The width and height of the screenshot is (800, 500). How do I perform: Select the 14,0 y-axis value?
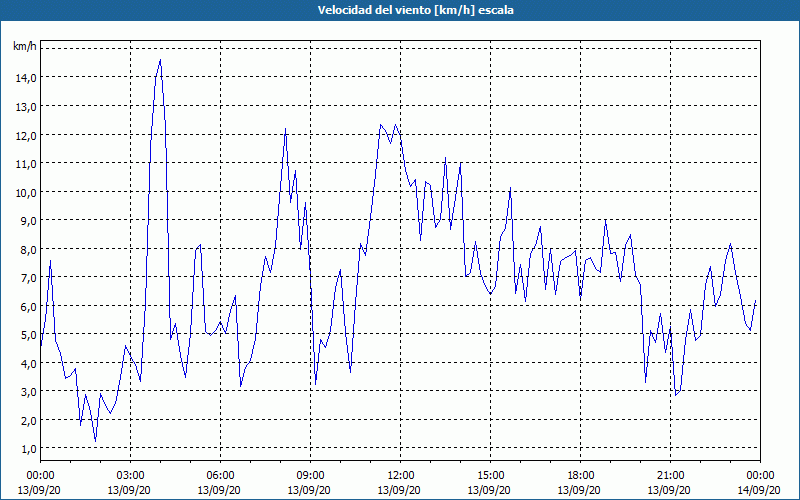pos(26,78)
